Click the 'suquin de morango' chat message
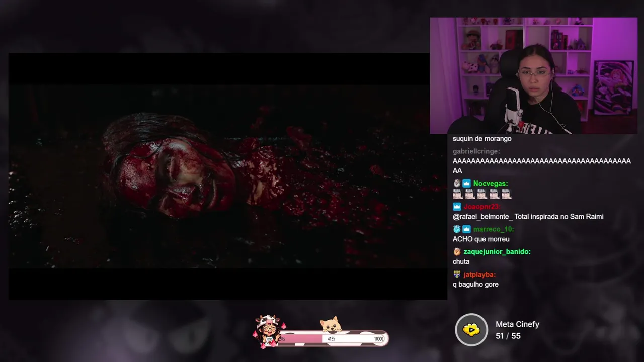The height and width of the screenshot is (362, 644). click(482, 139)
